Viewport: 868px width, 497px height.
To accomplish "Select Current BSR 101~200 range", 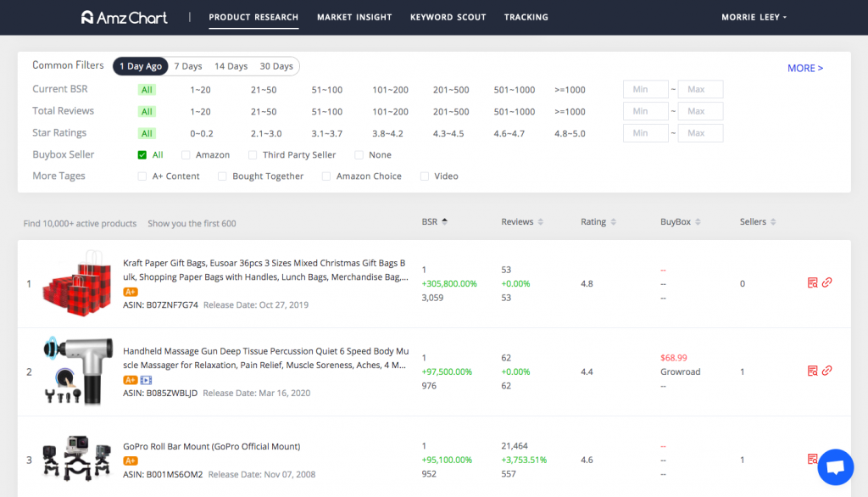I will pyautogui.click(x=390, y=90).
